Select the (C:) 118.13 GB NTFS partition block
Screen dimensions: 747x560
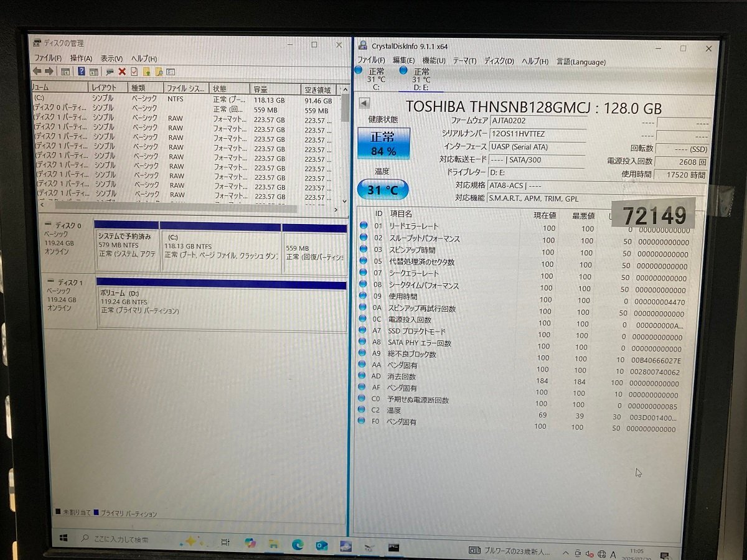[x=221, y=247]
